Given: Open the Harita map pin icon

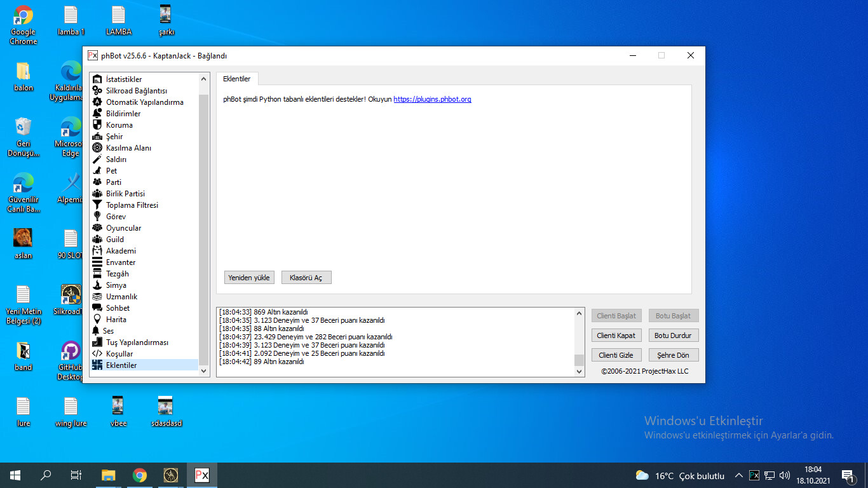Looking at the screenshot, I should 97,320.
